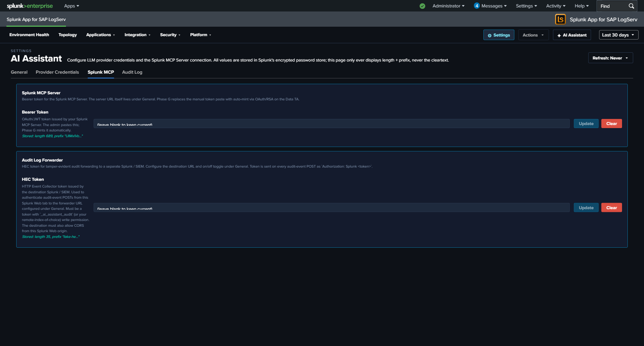Click the Find search magnifier icon
644x346 pixels.
tap(631, 6)
